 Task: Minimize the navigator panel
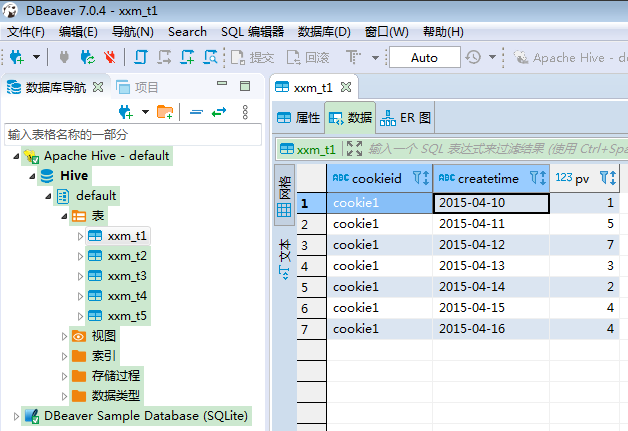pyautogui.click(x=222, y=84)
